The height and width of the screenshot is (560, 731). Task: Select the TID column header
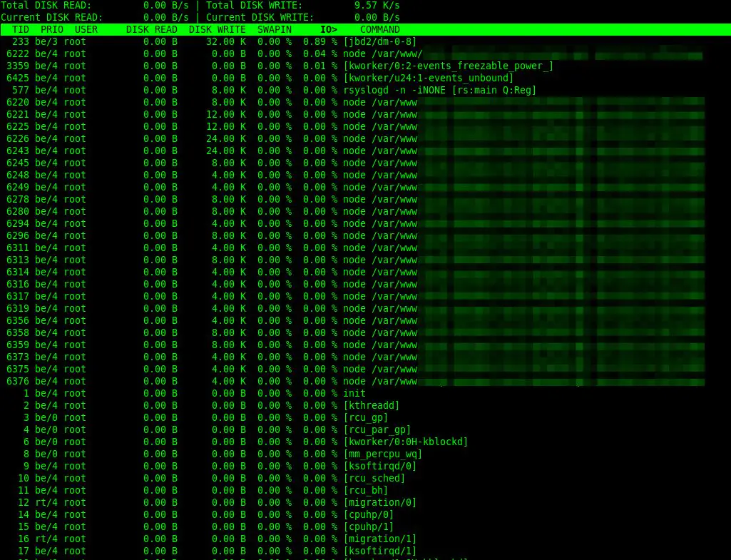pos(19,29)
